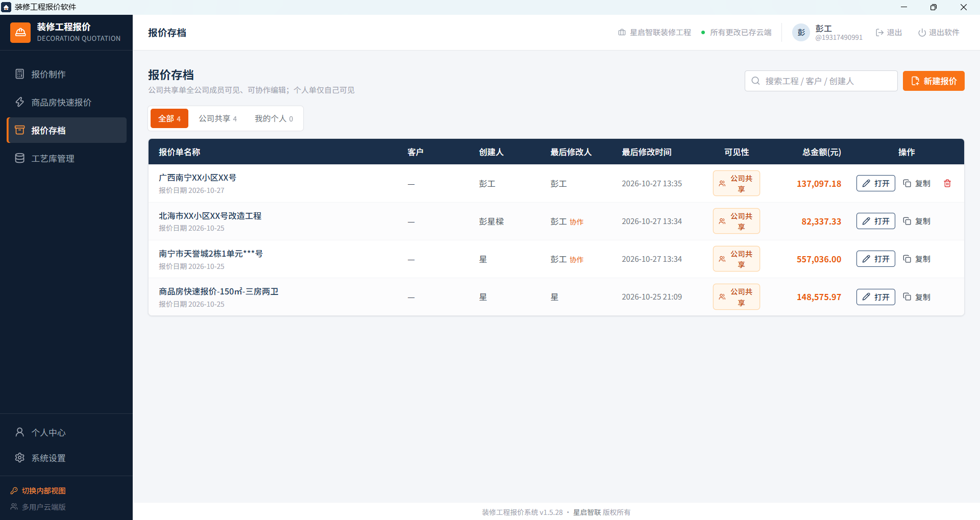Click amount 148,575.97
This screenshot has height=520, width=980.
click(x=819, y=297)
